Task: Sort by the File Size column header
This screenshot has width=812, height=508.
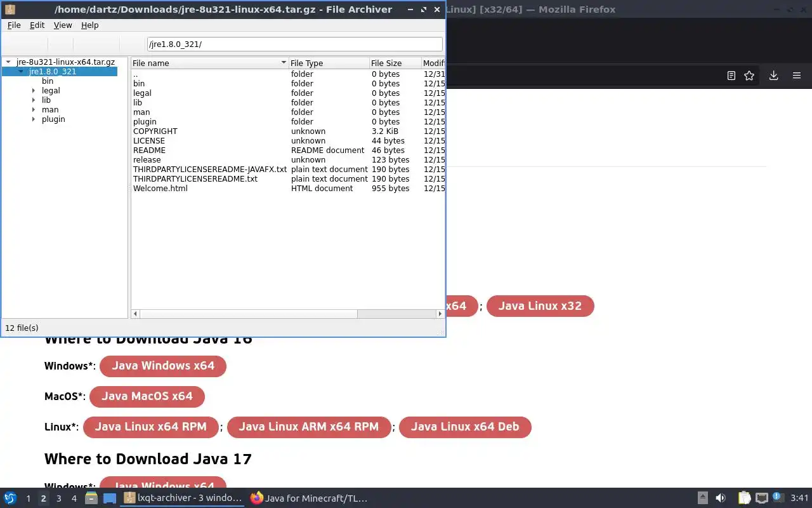Action: tap(395, 63)
